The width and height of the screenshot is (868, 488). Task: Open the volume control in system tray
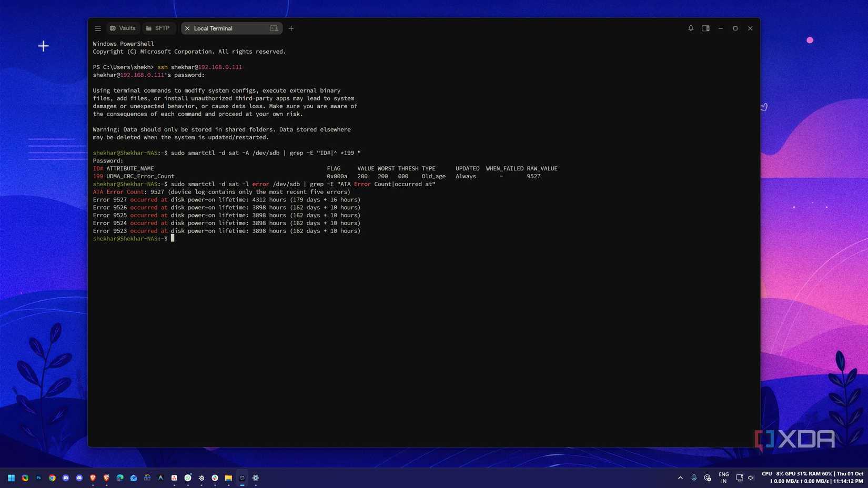[x=751, y=478]
